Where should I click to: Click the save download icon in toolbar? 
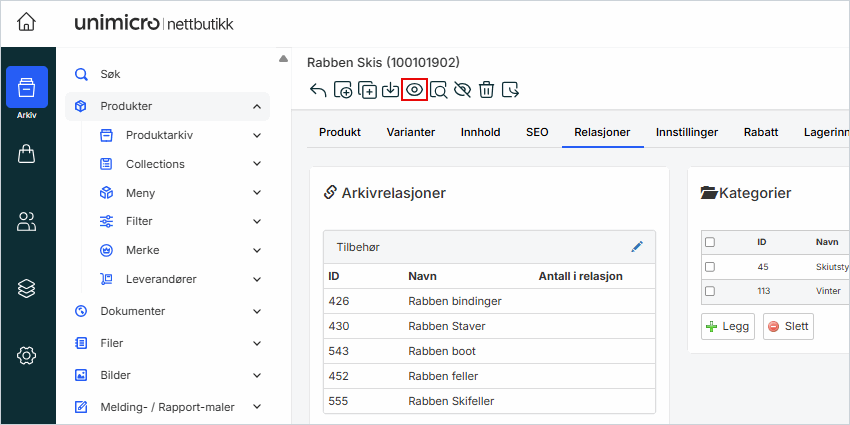pos(390,90)
